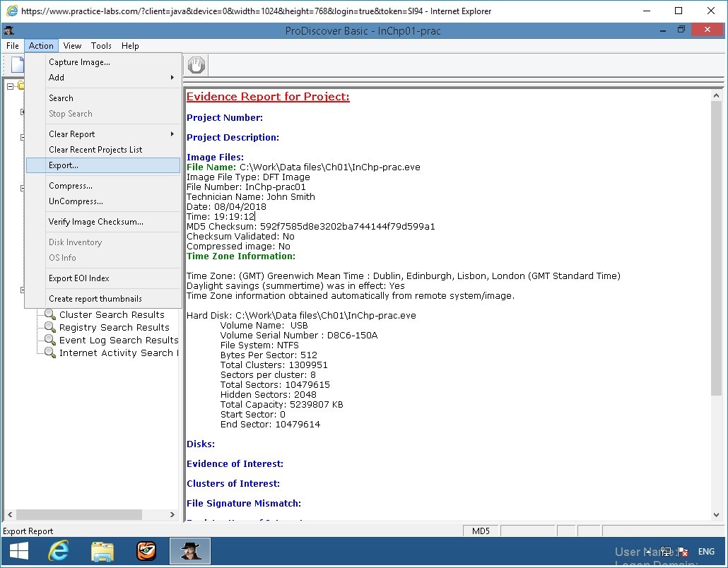Click the tree pane horizontal scrollbar thumb

[79, 514]
